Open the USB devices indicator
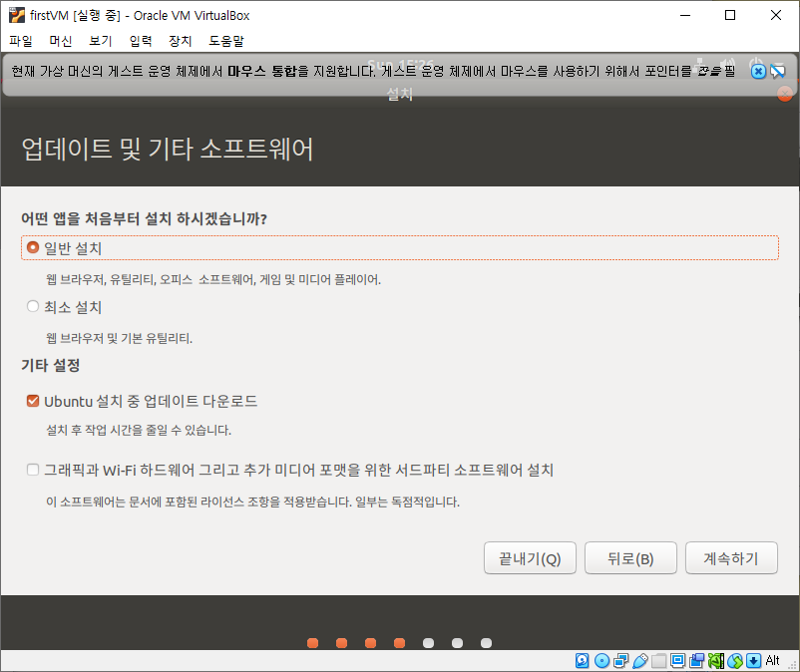This screenshot has height=672, width=800. point(639,661)
